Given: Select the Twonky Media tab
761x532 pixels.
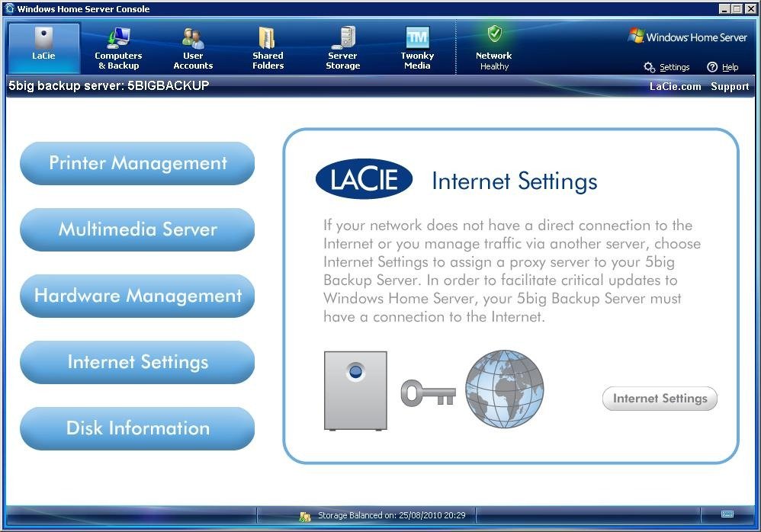Looking at the screenshot, I should tap(417, 48).
